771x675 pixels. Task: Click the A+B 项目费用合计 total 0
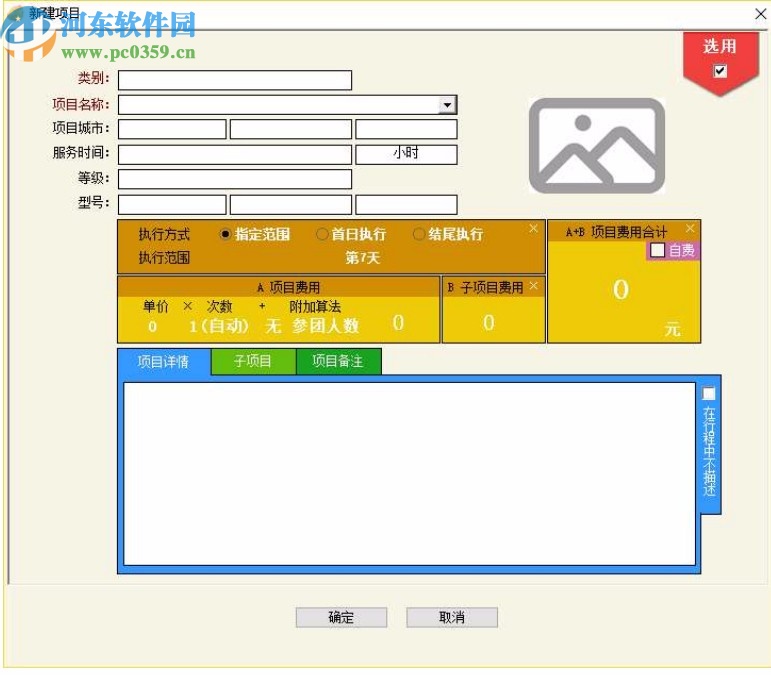pos(621,290)
